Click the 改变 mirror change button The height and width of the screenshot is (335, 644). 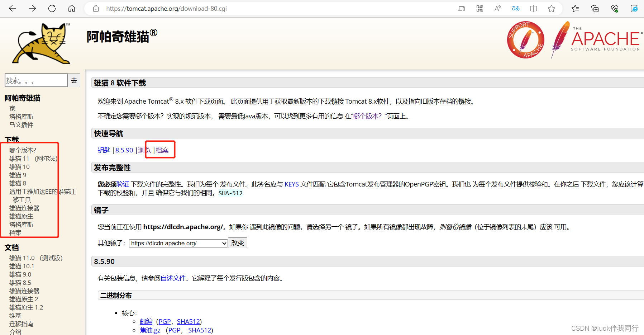[237, 243]
